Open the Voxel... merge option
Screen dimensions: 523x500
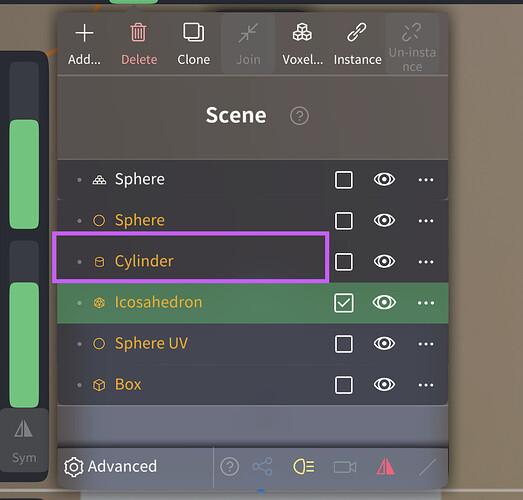pos(303,44)
